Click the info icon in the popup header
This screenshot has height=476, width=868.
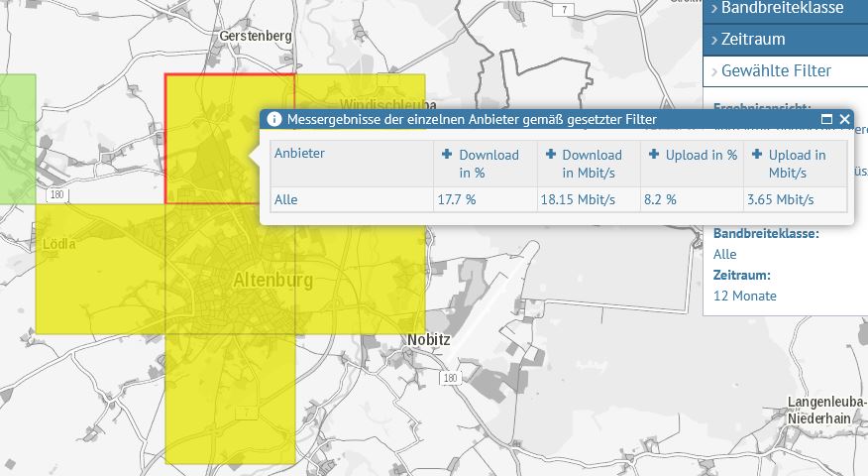[x=274, y=120]
